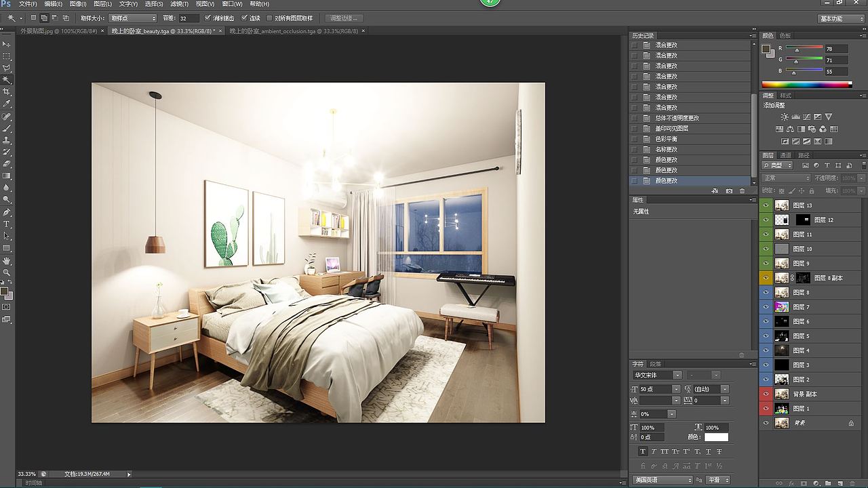Open the 基本功能 workspace dropdown
The height and width of the screenshot is (488, 868).
coord(841,18)
